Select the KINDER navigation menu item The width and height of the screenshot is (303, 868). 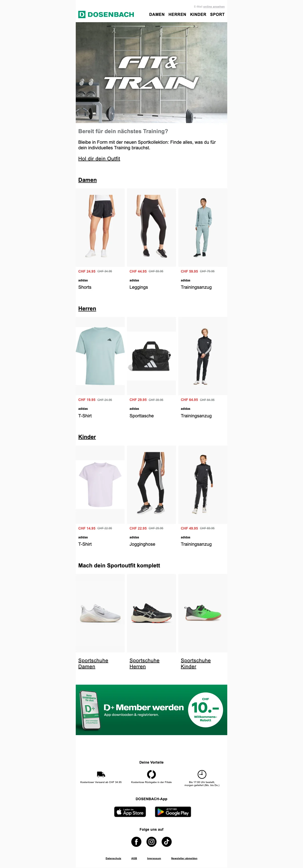(x=198, y=14)
